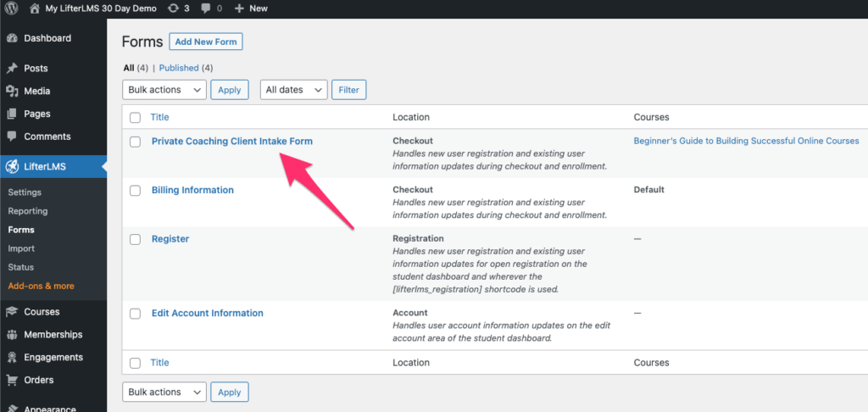Open the Reporting submenu item
Screen dimensions: 868x412
[28, 211]
